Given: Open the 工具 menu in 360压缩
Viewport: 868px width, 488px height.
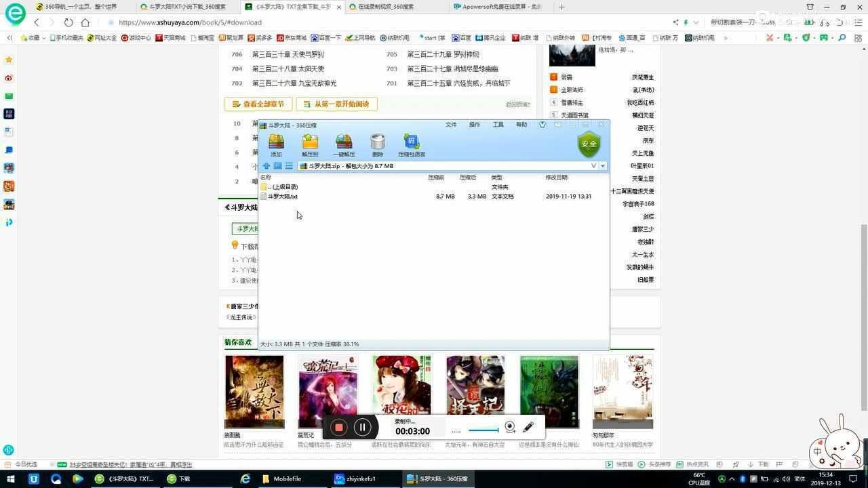Looking at the screenshot, I should [498, 125].
